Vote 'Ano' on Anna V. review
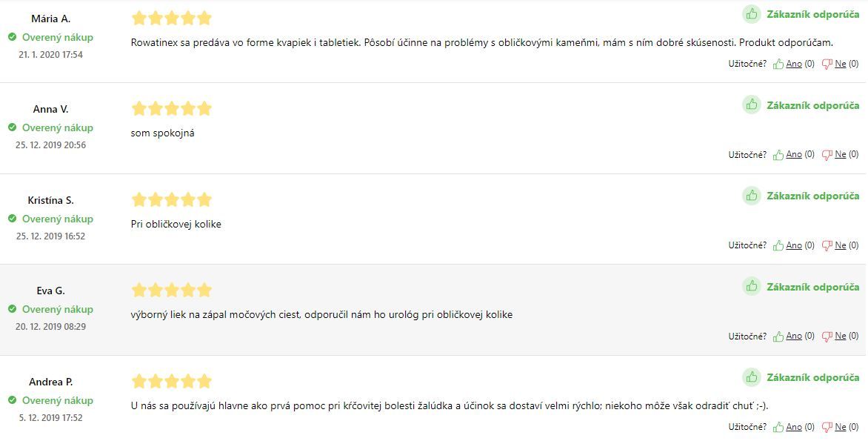This screenshot has height=441, width=868. click(794, 155)
